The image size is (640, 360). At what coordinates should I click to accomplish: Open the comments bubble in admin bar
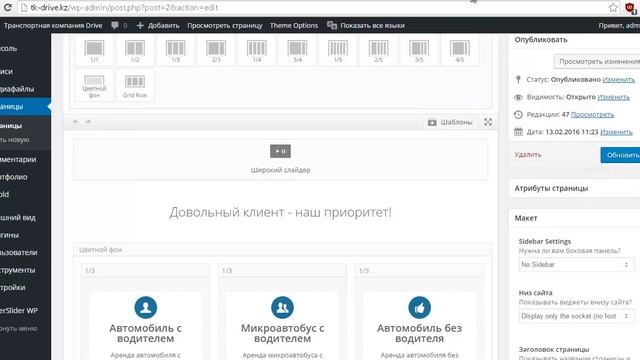tap(119, 25)
